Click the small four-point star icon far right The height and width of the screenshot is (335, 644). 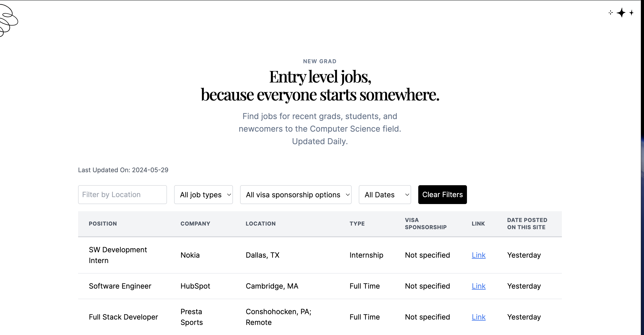click(x=632, y=13)
